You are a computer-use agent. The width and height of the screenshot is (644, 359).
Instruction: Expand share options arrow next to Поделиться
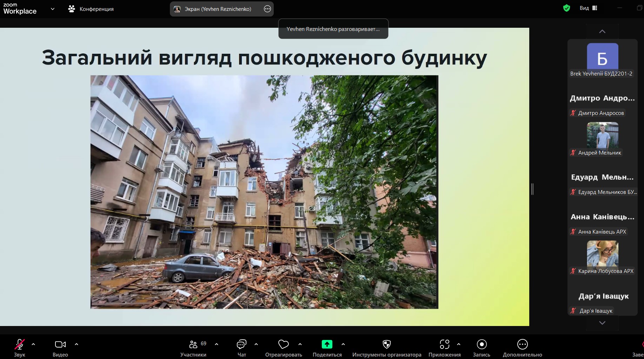343,344
